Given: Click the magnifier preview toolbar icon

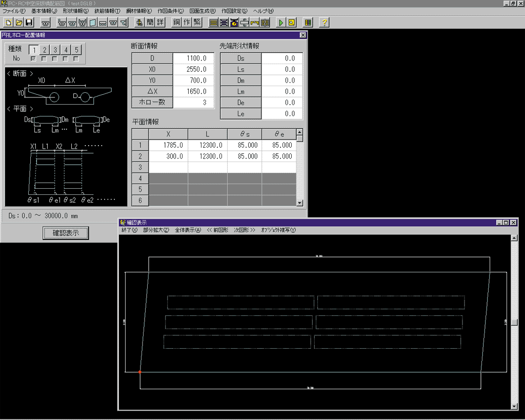Looking at the screenshot, I should [291, 23].
